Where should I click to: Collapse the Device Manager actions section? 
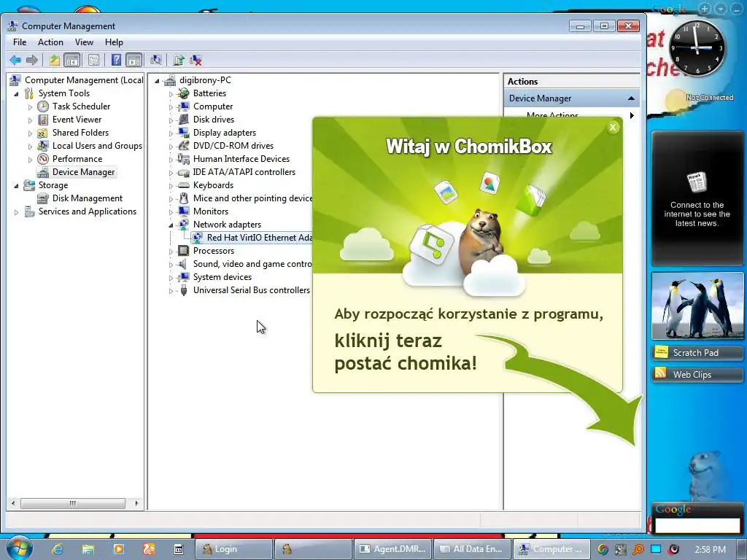631,98
